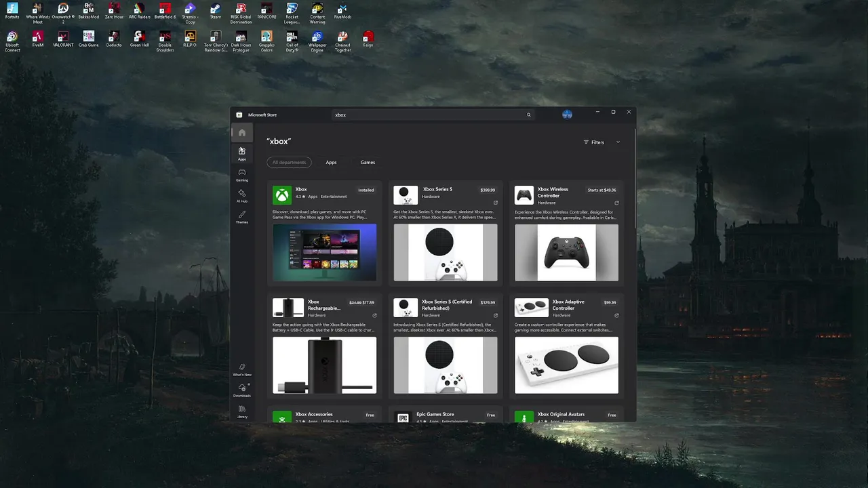Open the Filters button
868x488 pixels.
coord(594,142)
